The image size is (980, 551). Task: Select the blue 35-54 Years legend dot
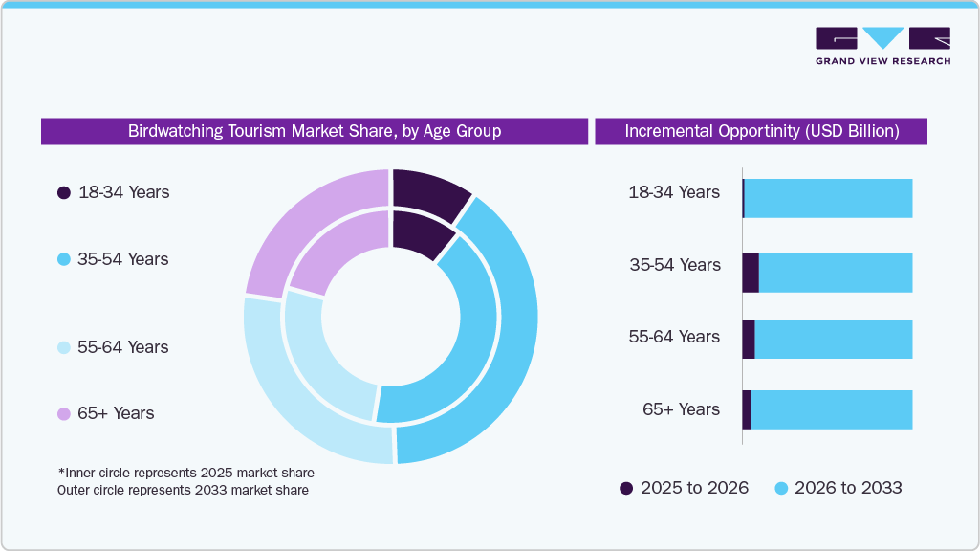[63, 259]
